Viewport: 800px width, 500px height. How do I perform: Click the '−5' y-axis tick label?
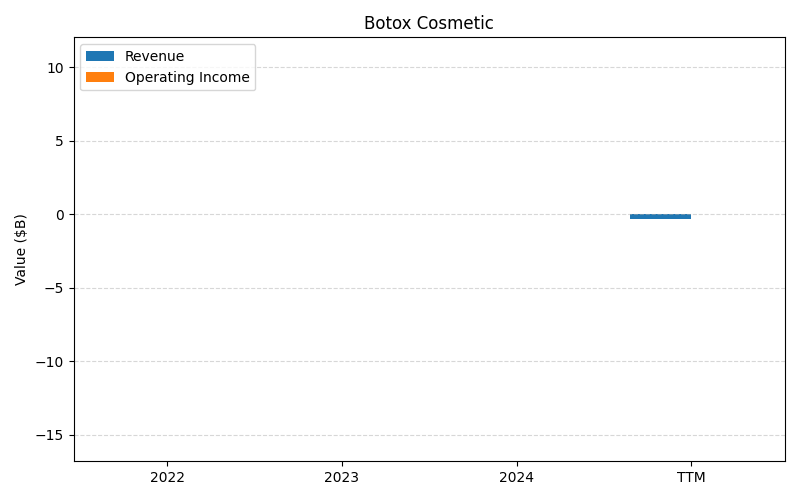(54, 288)
